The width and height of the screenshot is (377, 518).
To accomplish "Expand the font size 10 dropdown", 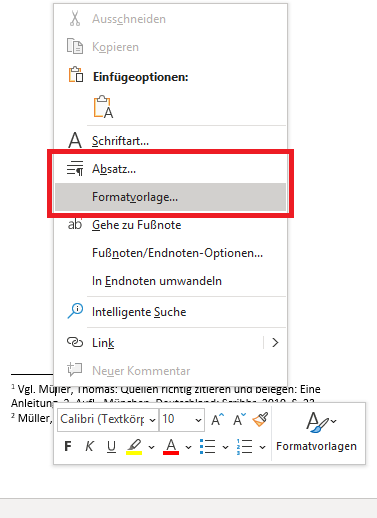I will pyautogui.click(x=198, y=420).
